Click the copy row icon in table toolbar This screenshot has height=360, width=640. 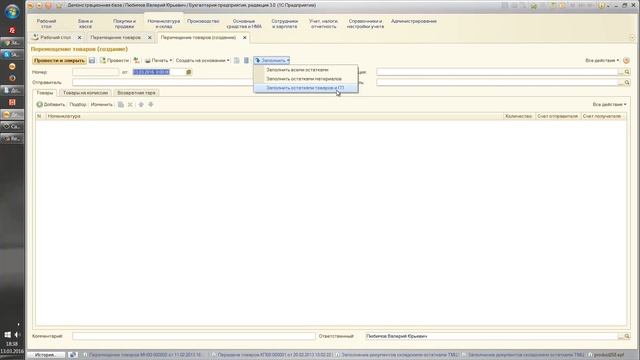coord(121,104)
